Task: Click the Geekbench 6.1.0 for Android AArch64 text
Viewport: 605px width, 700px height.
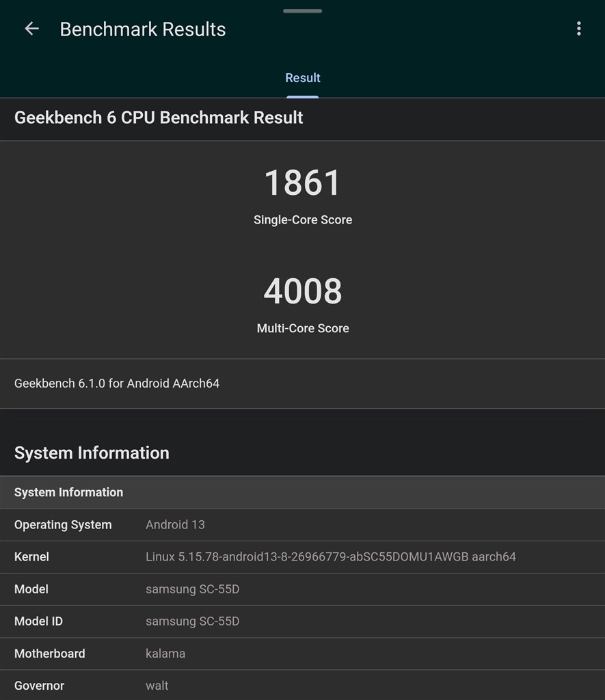Action: [117, 383]
